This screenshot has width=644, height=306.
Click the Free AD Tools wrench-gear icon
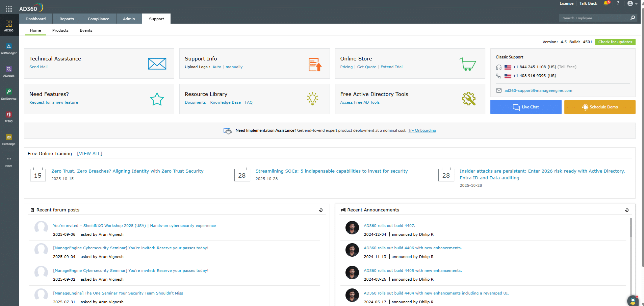(x=469, y=99)
